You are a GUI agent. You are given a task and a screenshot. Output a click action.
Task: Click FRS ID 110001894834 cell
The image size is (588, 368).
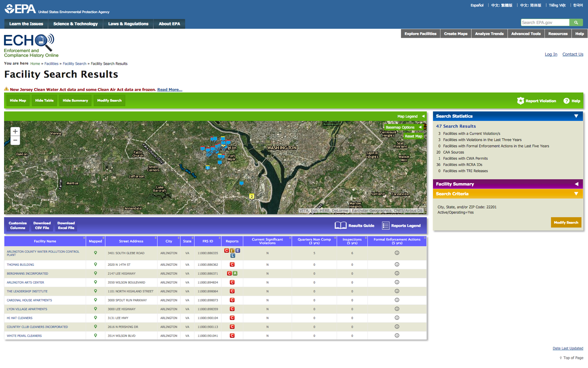click(208, 282)
